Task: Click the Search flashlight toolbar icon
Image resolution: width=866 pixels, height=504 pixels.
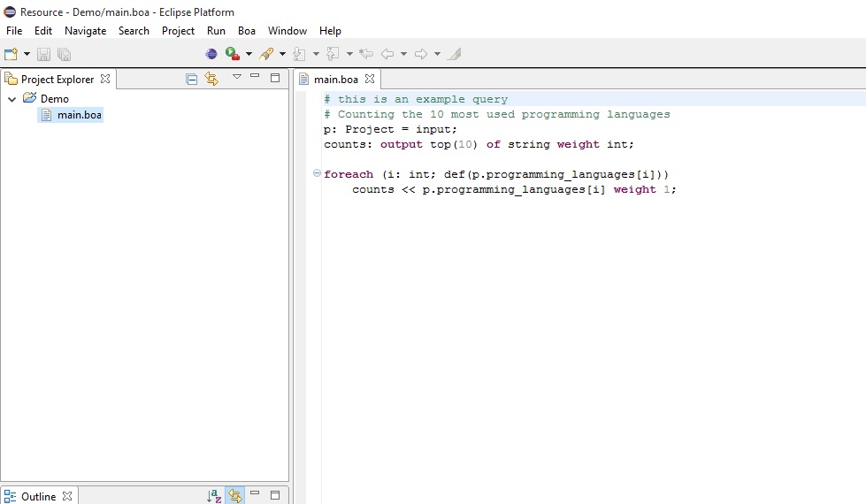Action: pyautogui.click(x=266, y=54)
